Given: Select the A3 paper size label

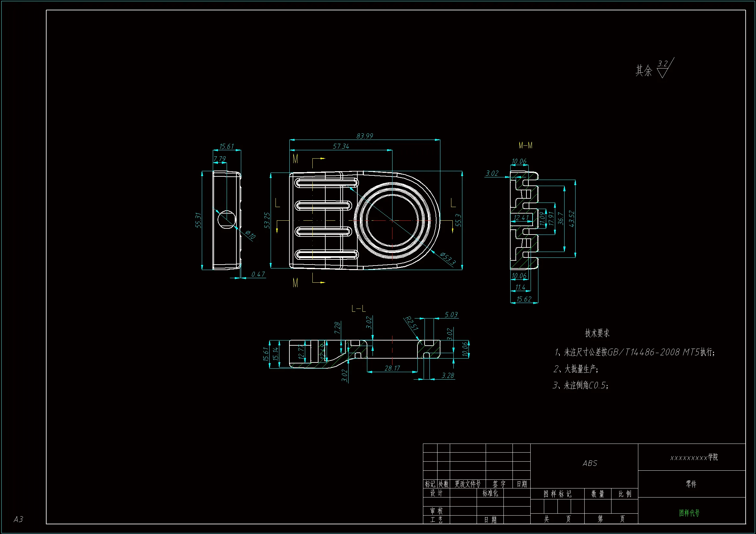Looking at the screenshot, I should point(18,519).
